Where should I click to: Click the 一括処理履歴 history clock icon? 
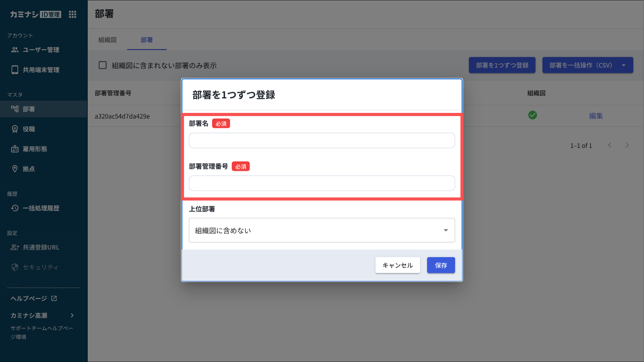pos(15,208)
